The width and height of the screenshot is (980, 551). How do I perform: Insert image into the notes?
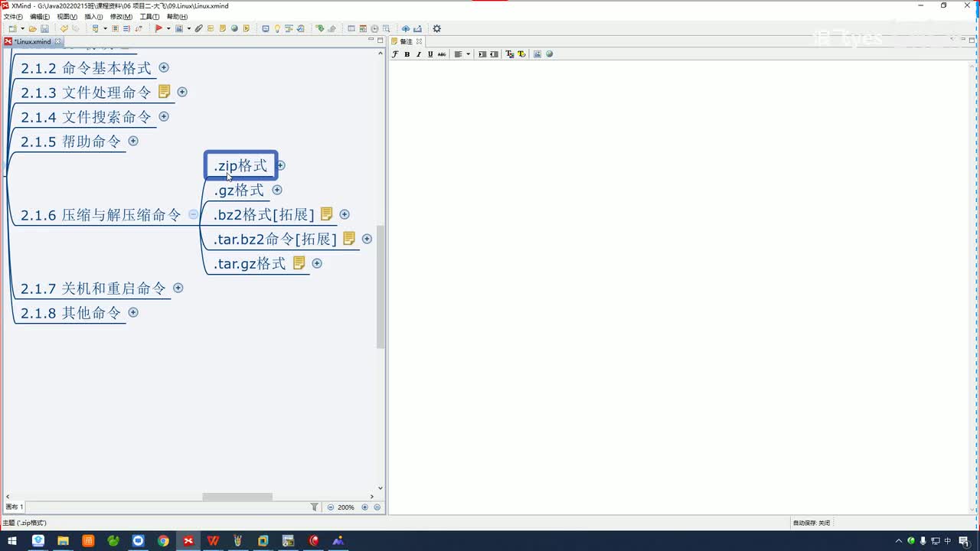[537, 54]
